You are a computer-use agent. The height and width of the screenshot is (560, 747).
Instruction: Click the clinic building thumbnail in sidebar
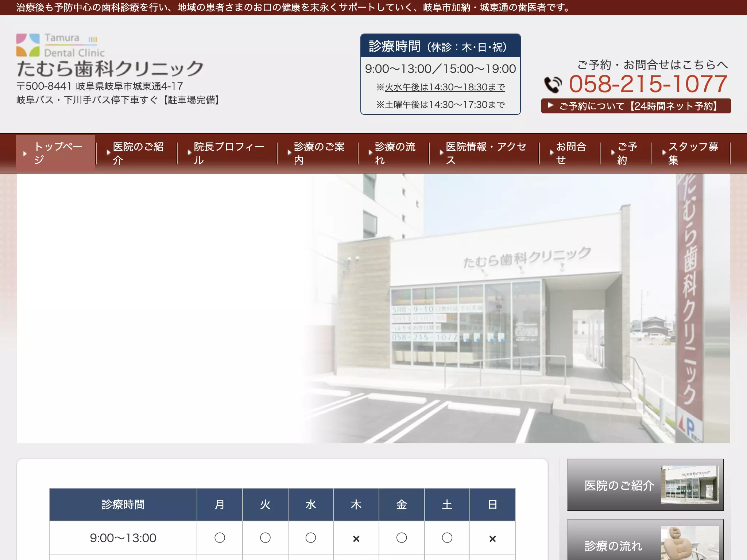(x=690, y=485)
